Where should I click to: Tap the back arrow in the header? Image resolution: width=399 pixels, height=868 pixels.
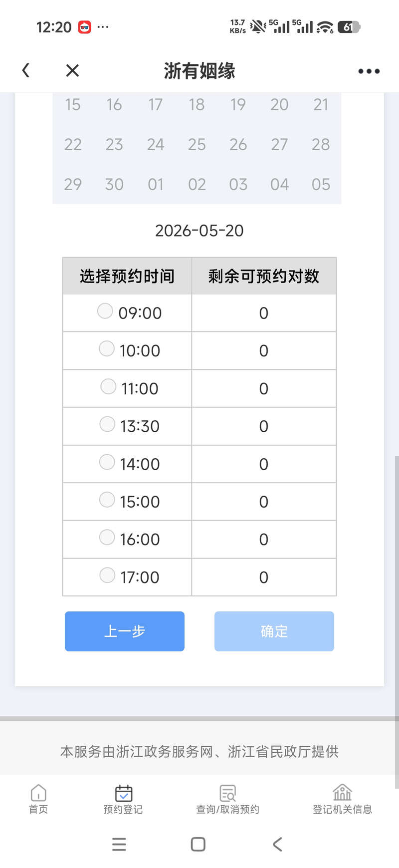coord(26,70)
